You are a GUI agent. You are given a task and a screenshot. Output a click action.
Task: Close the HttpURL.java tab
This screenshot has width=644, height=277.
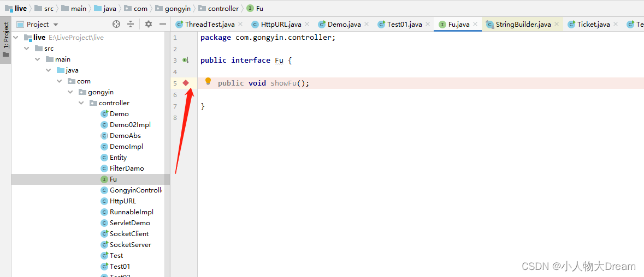[307, 24]
